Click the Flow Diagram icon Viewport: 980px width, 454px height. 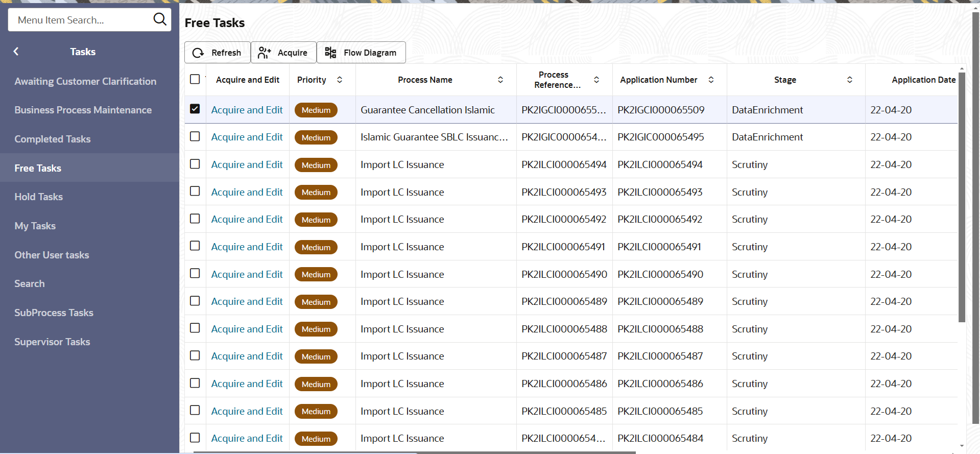coord(330,53)
